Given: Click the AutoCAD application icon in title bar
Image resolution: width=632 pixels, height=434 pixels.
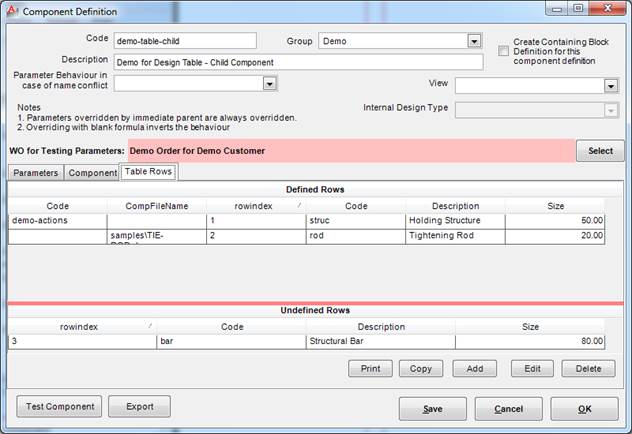Looking at the screenshot, I should tap(11, 11).
